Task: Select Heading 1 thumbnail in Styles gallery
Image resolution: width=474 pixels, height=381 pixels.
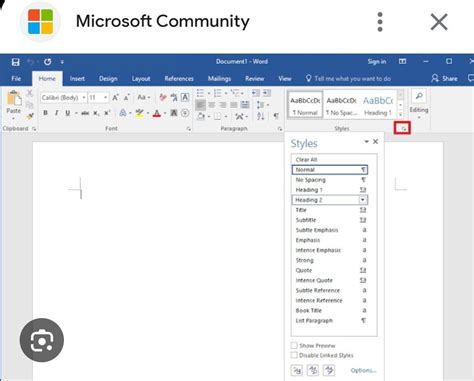Action: click(378, 105)
